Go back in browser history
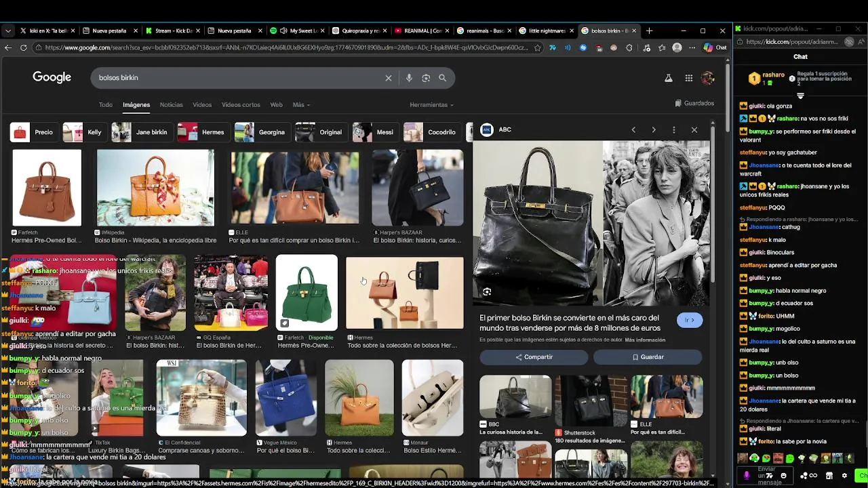The image size is (868, 488). point(7,47)
